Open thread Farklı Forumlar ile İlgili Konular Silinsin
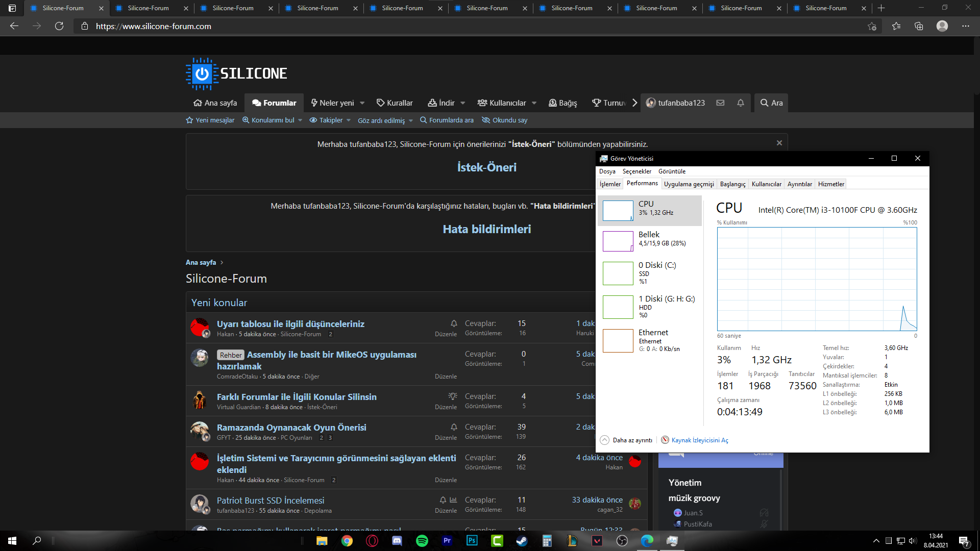This screenshot has height=551, width=980. coord(297,396)
